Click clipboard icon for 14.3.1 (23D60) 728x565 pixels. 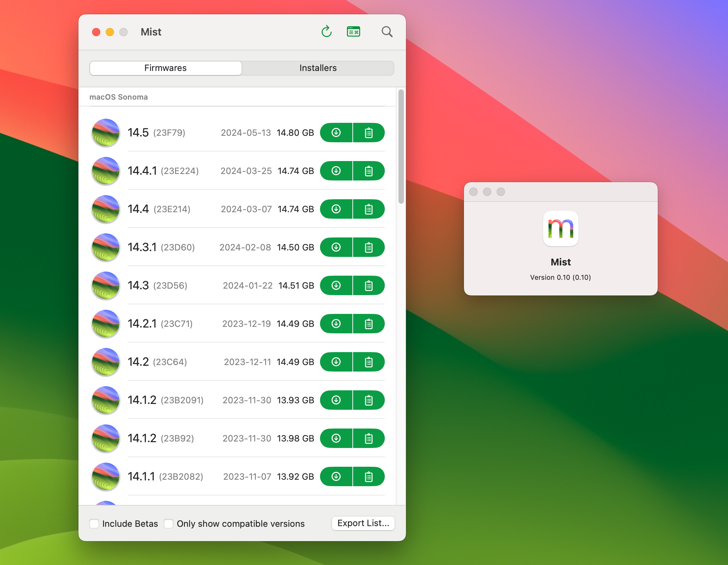(369, 247)
